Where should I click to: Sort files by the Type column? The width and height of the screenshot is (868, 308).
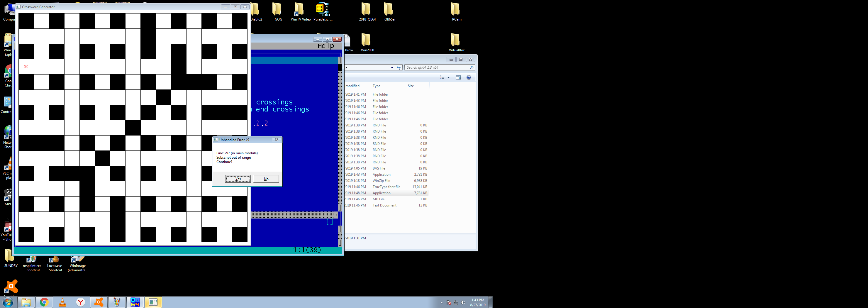coord(377,86)
